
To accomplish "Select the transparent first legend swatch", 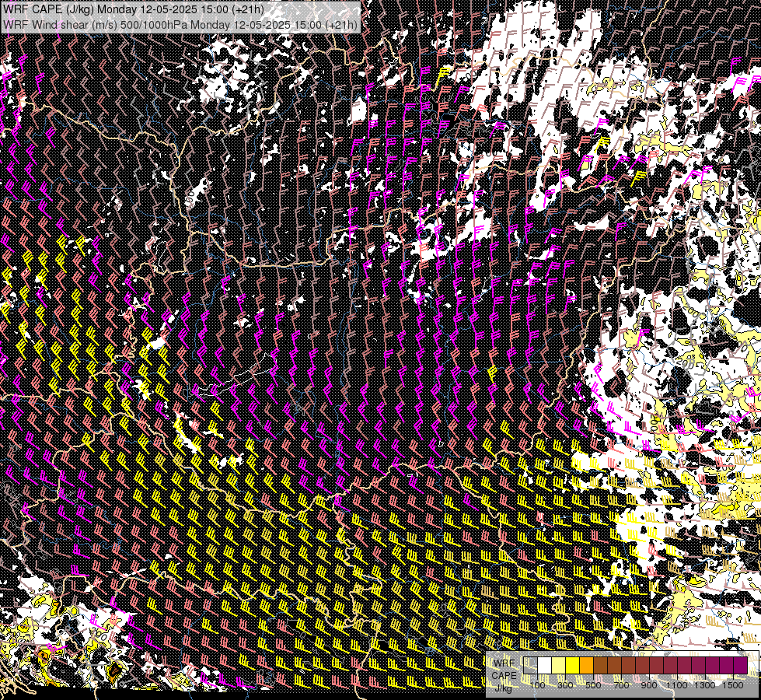I will (x=530, y=666).
